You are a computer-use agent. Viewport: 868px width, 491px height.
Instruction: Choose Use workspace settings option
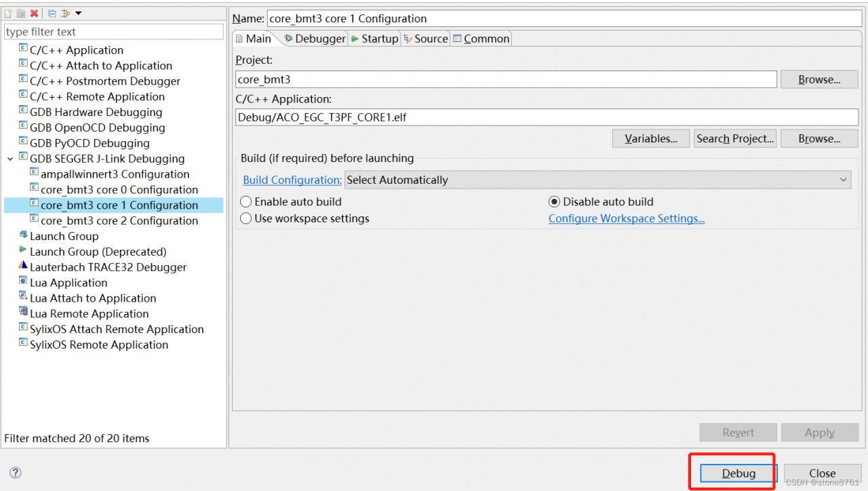click(246, 218)
